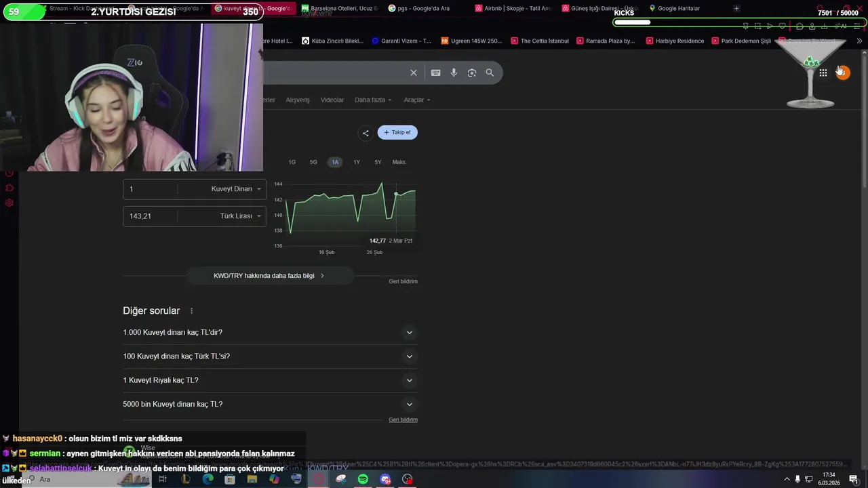Select the 1G chart range
868x488 pixels.
pos(292,162)
